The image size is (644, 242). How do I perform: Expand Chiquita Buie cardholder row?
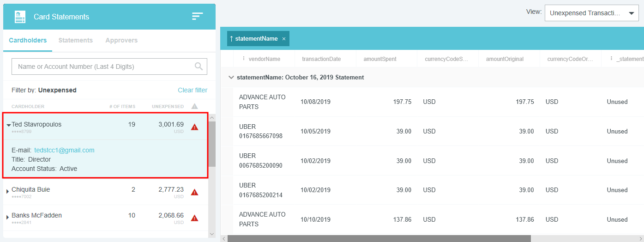(7, 191)
